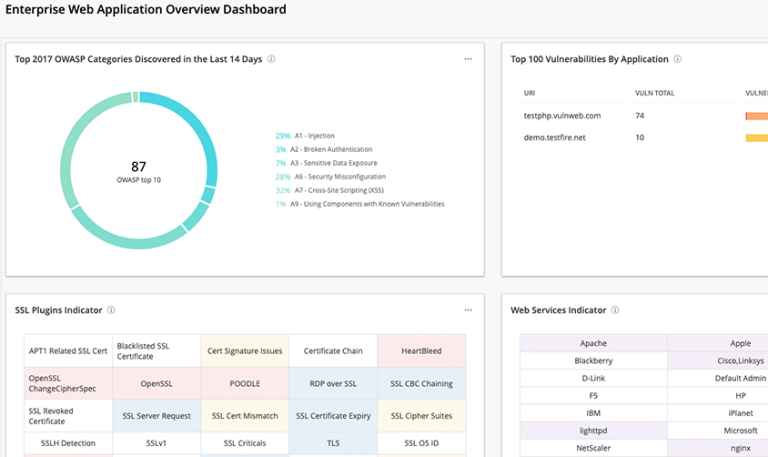Click the VULN TOTAL column header
This screenshot has width=768, height=457.
[654, 92]
